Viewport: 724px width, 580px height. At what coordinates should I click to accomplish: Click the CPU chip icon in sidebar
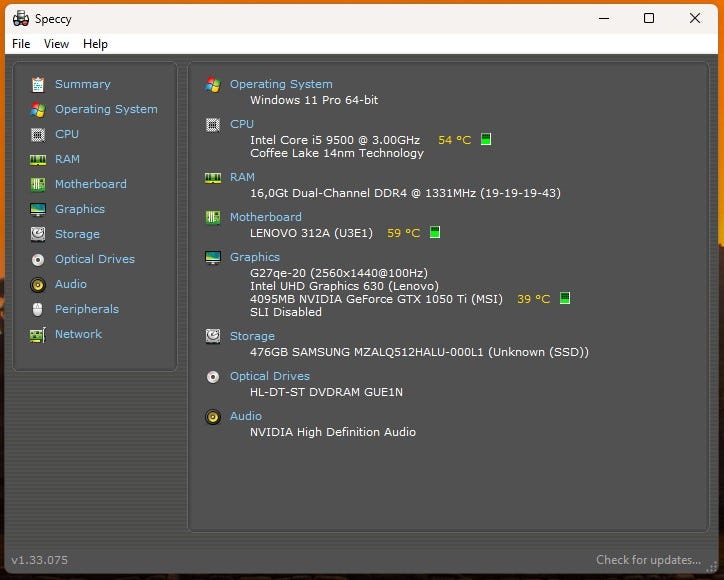point(38,134)
